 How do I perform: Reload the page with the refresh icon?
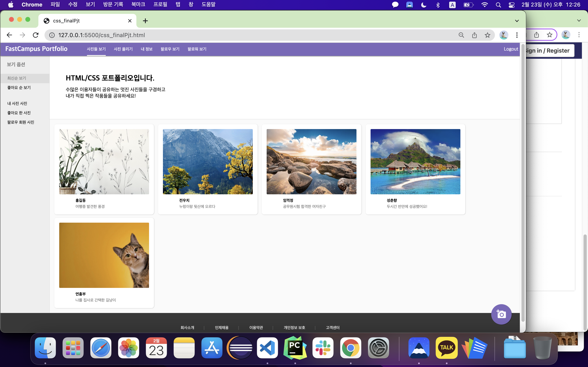click(36, 35)
